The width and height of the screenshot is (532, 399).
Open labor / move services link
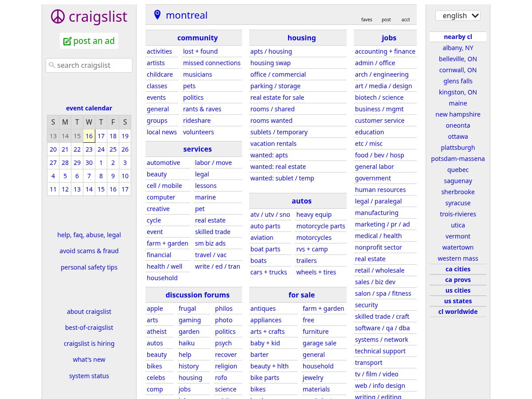pyautogui.click(x=213, y=163)
